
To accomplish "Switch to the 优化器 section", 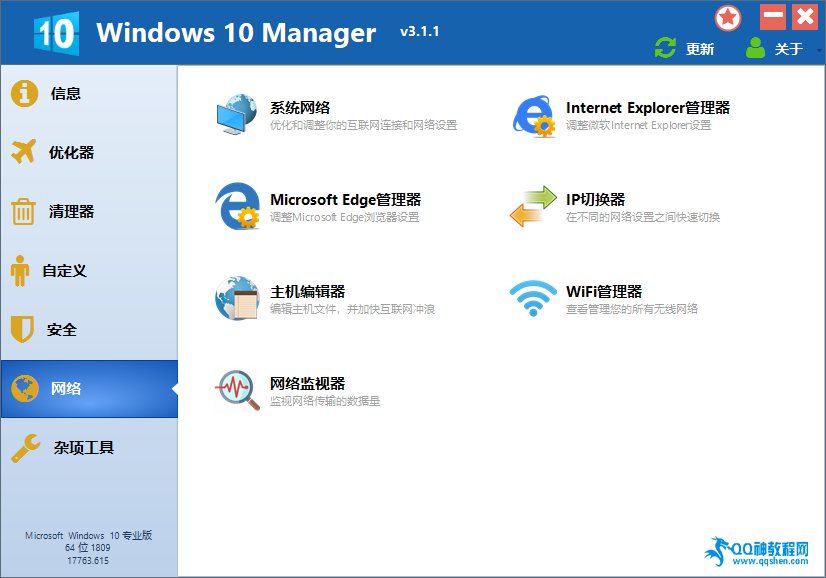I will click(89, 152).
